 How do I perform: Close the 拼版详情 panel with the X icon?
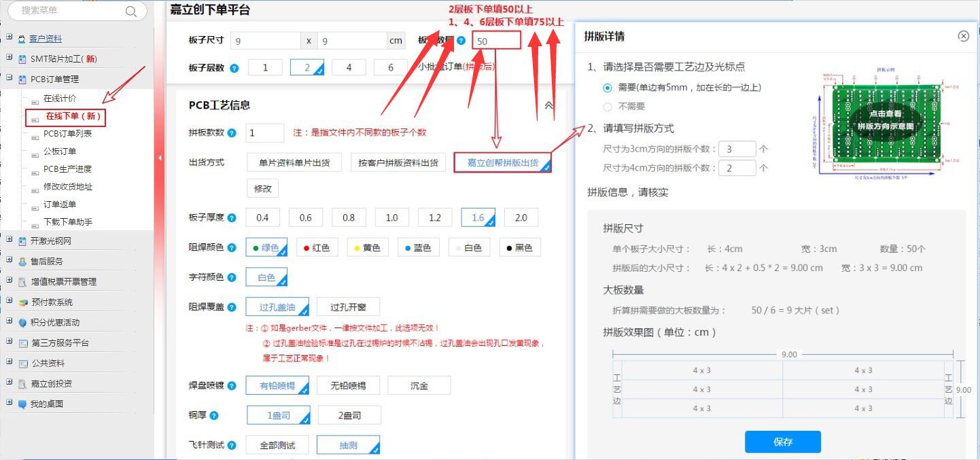click(963, 36)
